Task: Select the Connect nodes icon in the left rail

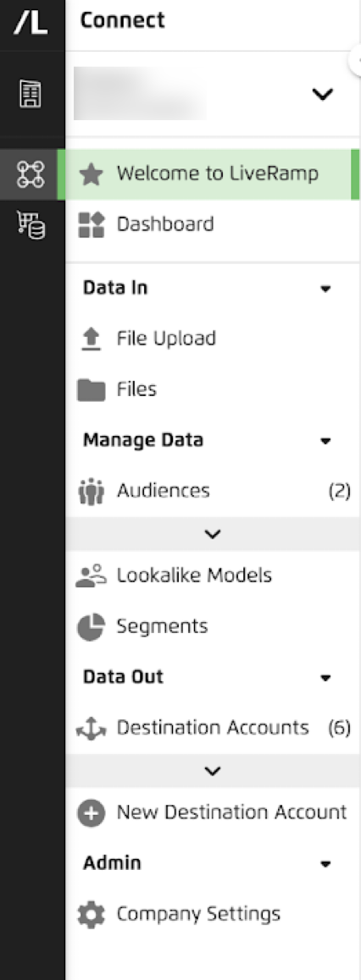Action: click(31, 174)
